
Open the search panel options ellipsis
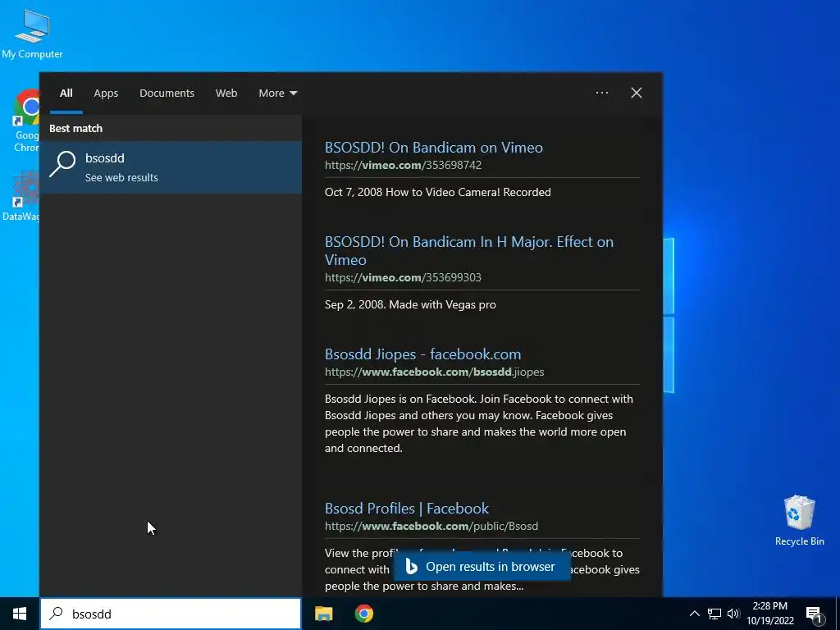[x=601, y=93]
